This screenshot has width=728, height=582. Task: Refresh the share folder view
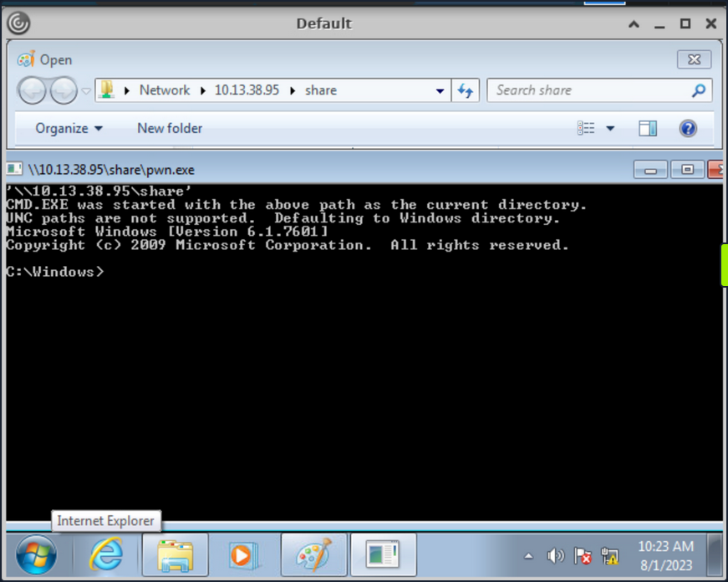466,89
